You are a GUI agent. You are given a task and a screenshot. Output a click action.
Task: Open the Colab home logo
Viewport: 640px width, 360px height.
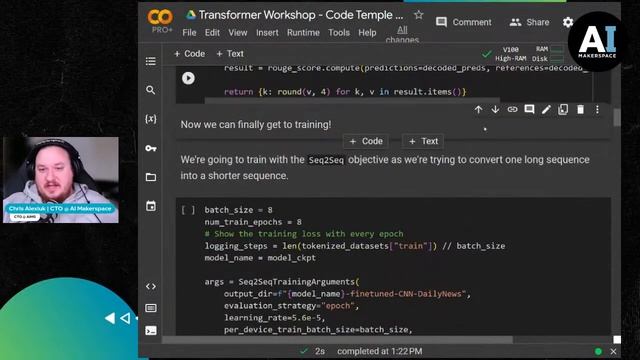tap(160, 18)
